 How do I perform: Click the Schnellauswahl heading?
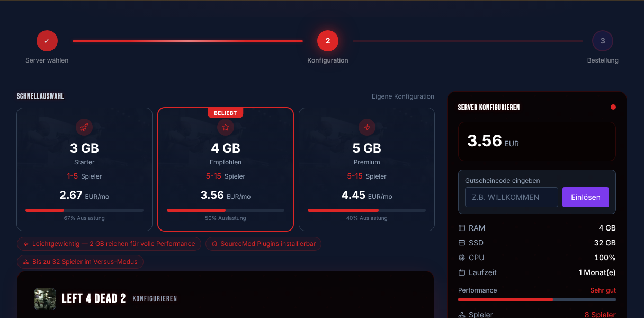[x=40, y=96]
